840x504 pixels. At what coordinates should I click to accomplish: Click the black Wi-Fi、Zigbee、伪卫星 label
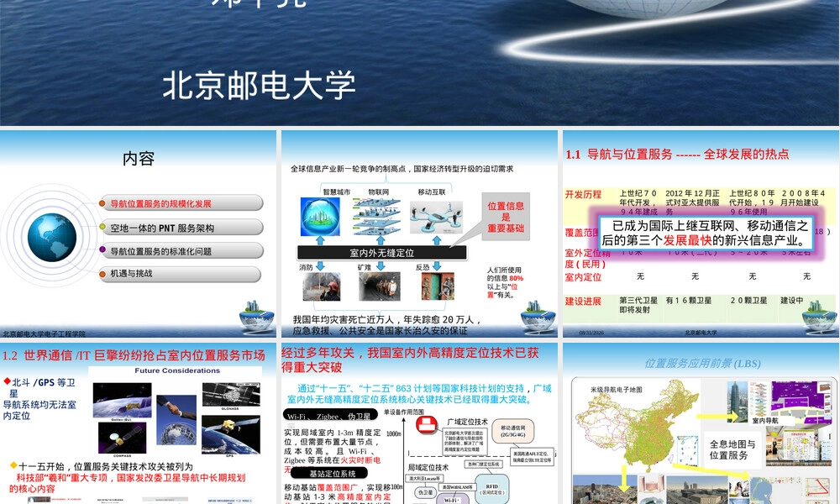tap(330, 415)
